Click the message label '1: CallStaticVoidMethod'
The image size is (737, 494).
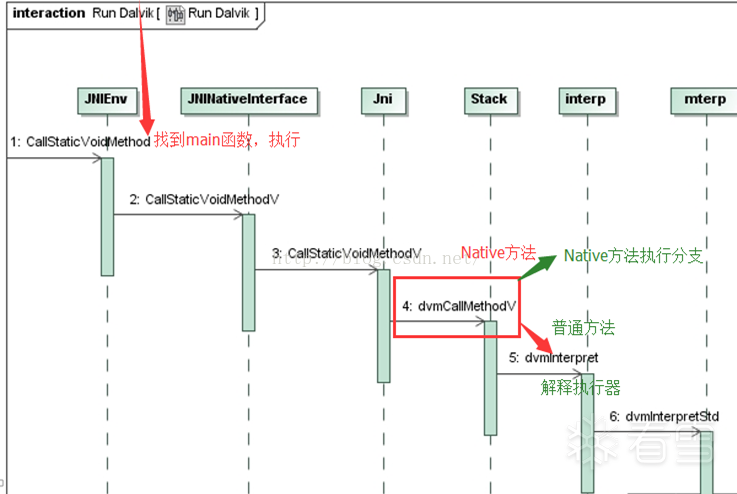(80, 141)
